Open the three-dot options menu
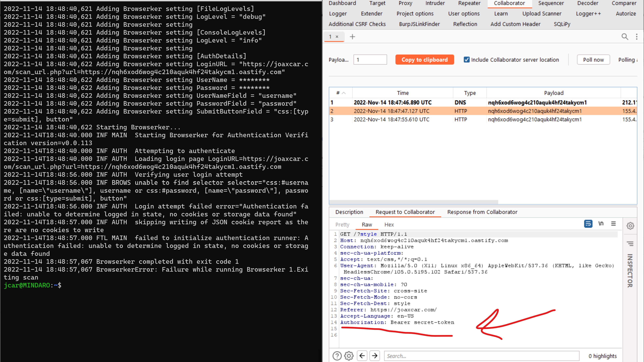 point(636,37)
